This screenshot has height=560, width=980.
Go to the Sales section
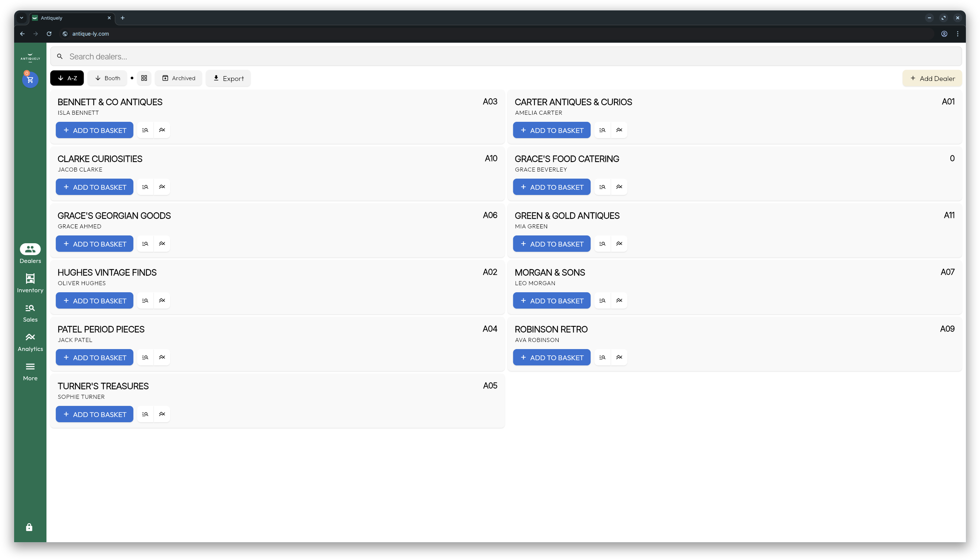click(x=30, y=312)
